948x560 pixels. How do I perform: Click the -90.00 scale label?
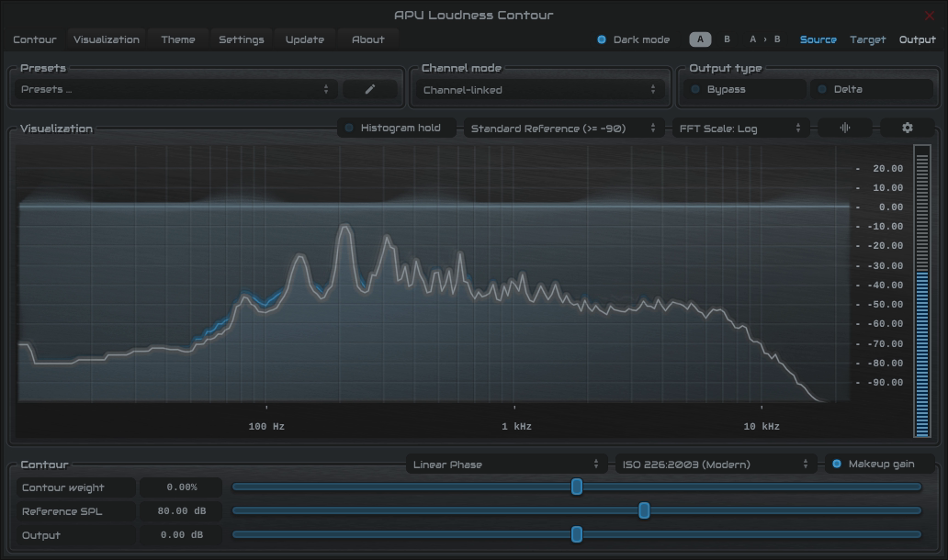[x=886, y=383]
